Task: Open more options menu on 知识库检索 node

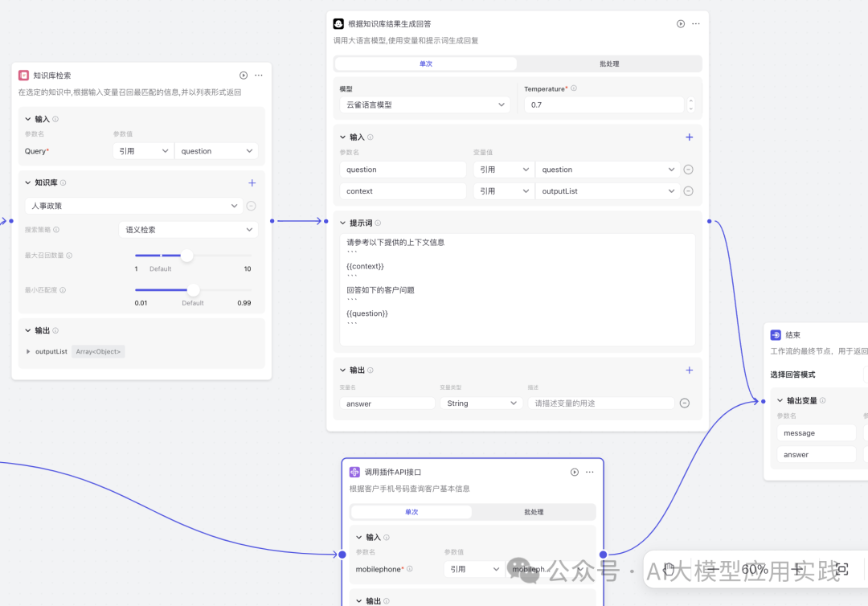Action: (259, 76)
